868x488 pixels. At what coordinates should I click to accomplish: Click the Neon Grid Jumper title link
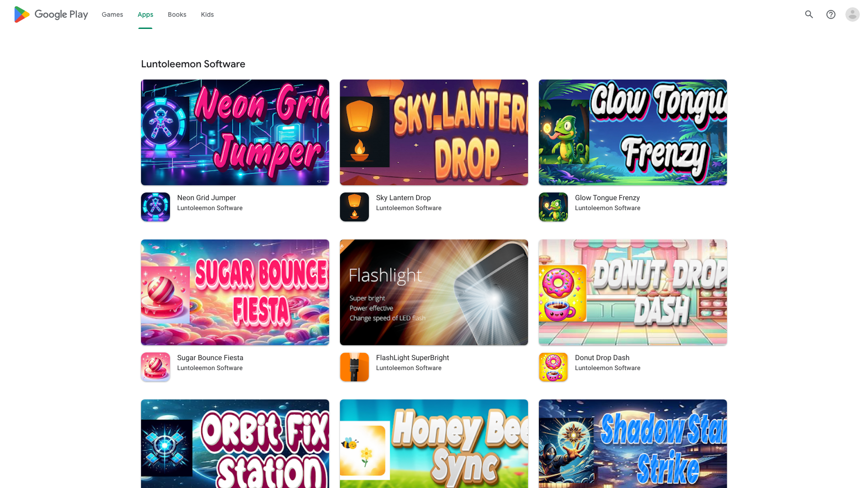pos(207,198)
